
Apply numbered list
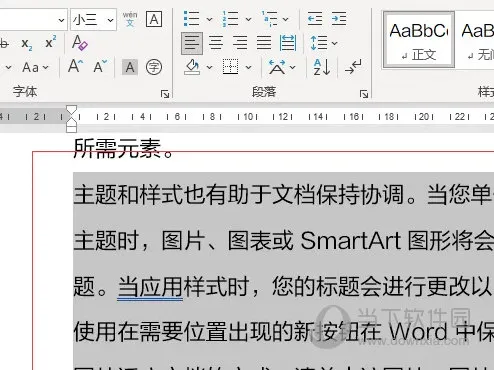click(x=230, y=19)
